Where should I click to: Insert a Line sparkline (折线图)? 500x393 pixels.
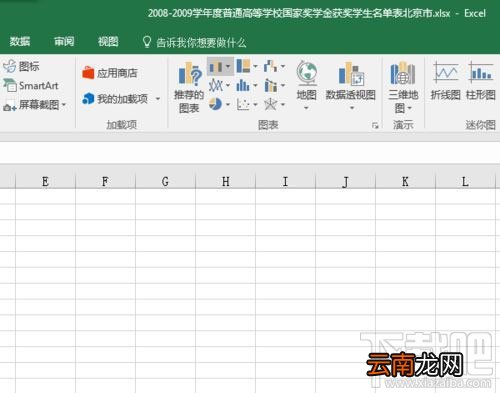[x=446, y=81]
